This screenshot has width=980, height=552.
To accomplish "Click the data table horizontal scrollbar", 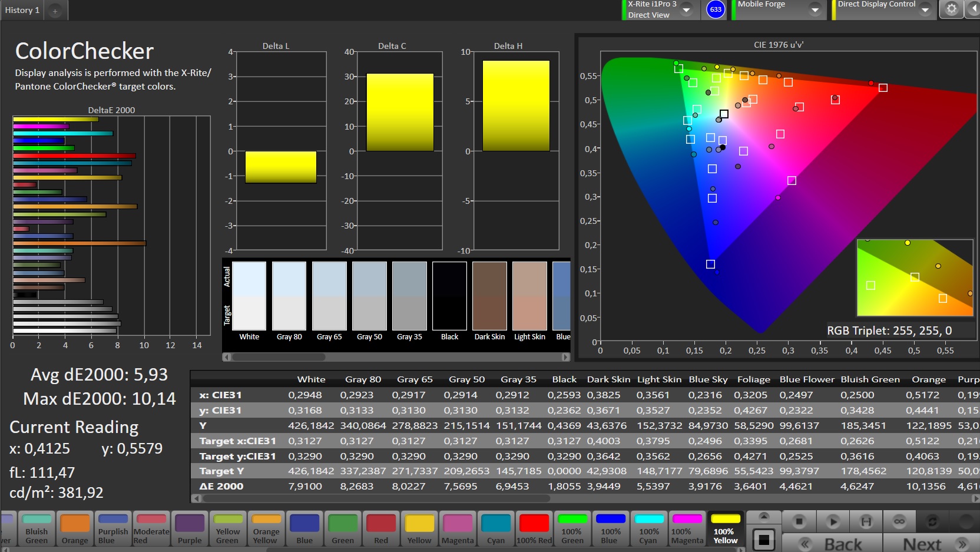I will [377, 498].
